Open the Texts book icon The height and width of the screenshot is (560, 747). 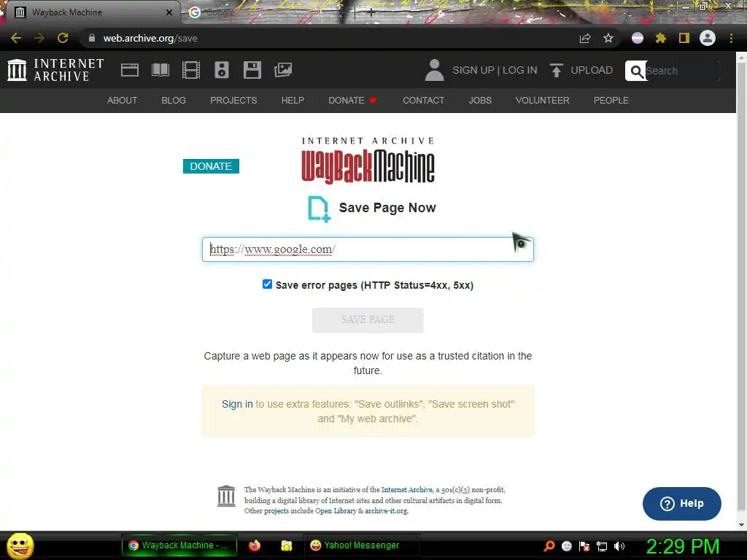pyautogui.click(x=160, y=70)
